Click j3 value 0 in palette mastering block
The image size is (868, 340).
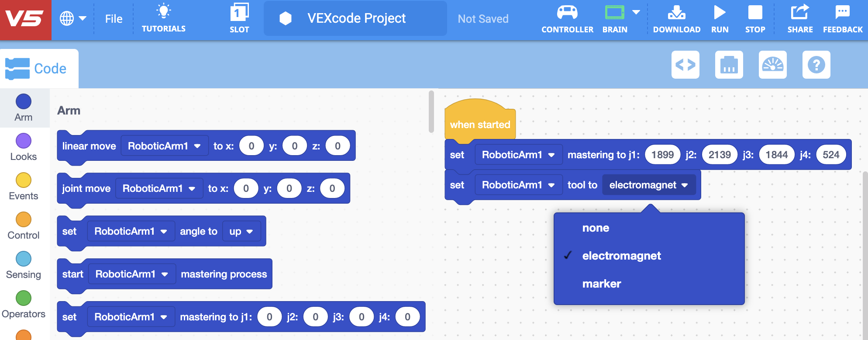(362, 317)
